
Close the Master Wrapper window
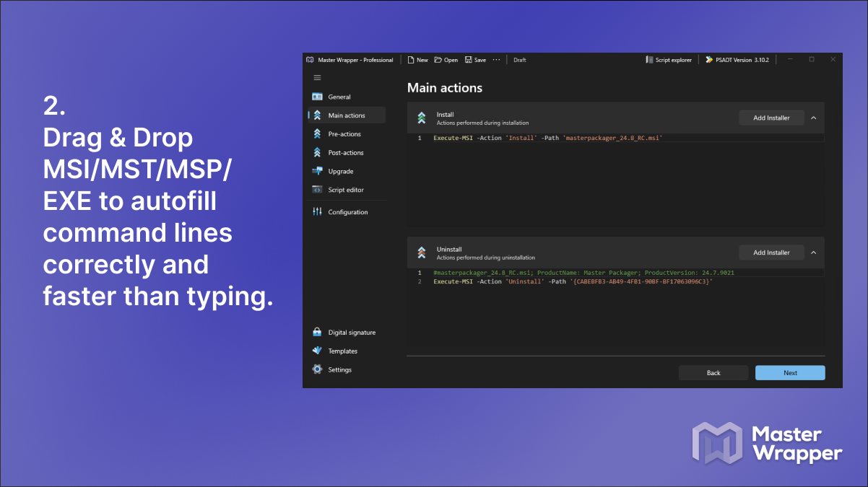[833, 60]
